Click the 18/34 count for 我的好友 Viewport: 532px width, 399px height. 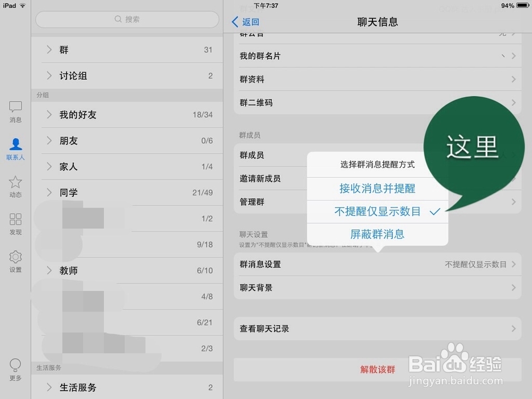[203, 115]
